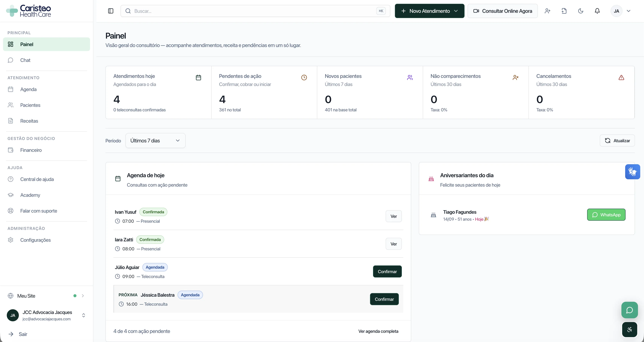This screenshot has height=342, width=644.
Task: Click user-x icon in Não comparecimentos card
Action: point(516,78)
